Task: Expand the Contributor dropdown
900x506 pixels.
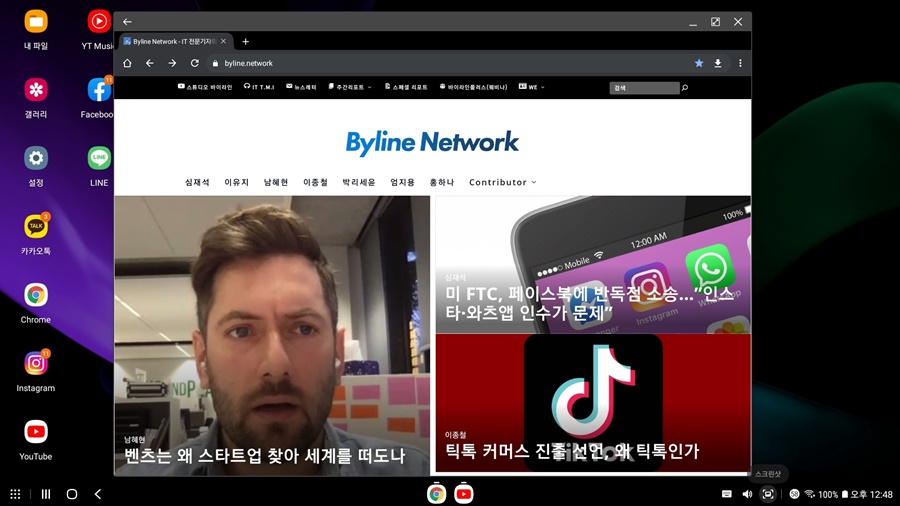Action: click(503, 182)
